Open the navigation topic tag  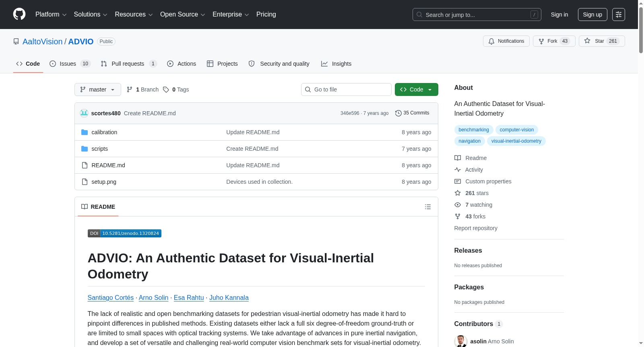coord(470,141)
